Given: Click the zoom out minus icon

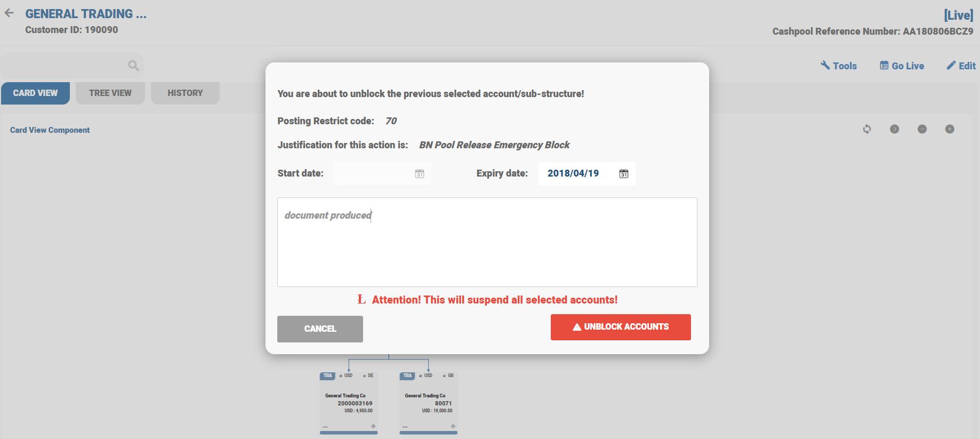Looking at the screenshot, I should [x=922, y=129].
